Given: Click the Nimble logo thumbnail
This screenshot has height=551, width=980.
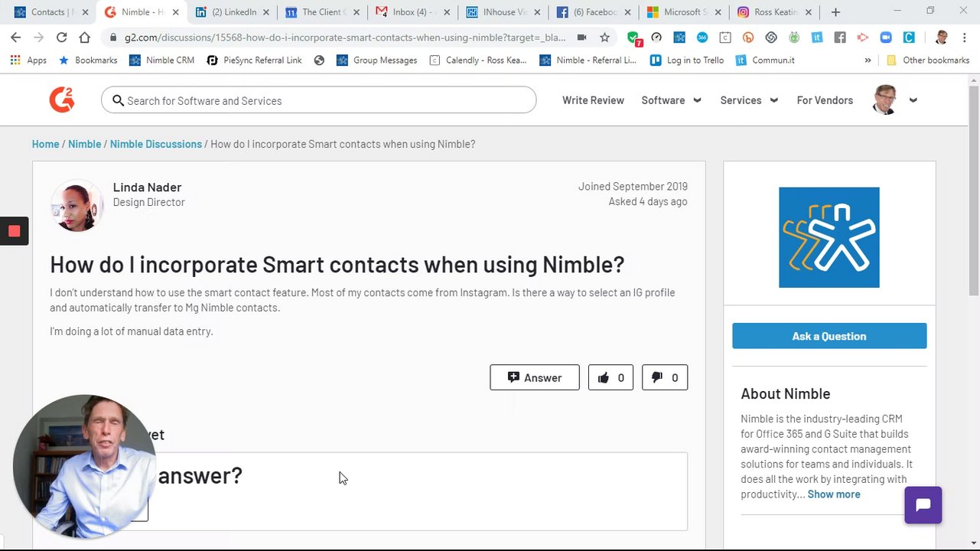Looking at the screenshot, I should [x=829, y=237].
